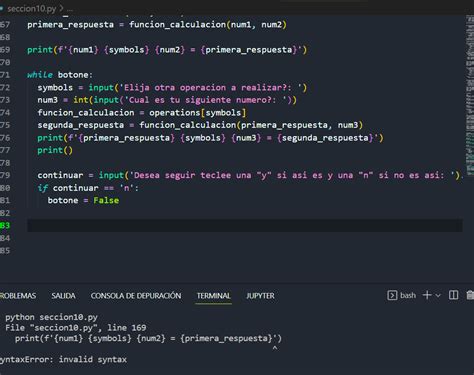
Task: Click 'print()' on line 77
Action: pos(55,150)
